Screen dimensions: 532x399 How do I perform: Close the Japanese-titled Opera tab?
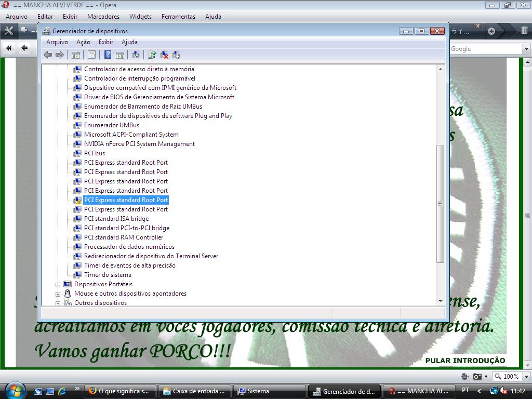coord(478,26)
